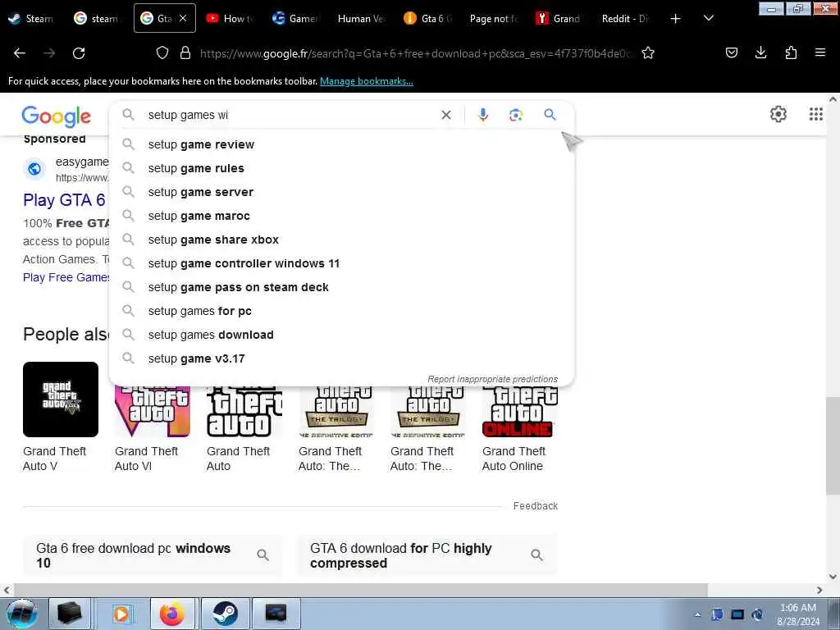The image size is (840, 630).
Task: Show hidden system tray icons
Action: click(x=697, y=615)
